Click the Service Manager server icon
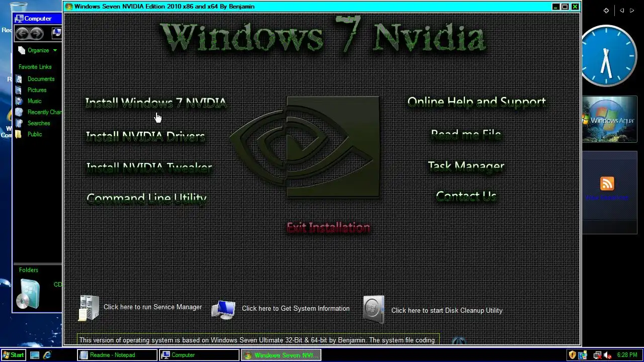Image resolution: width=644 pixels, height=362 pixels. pos(89,308)
